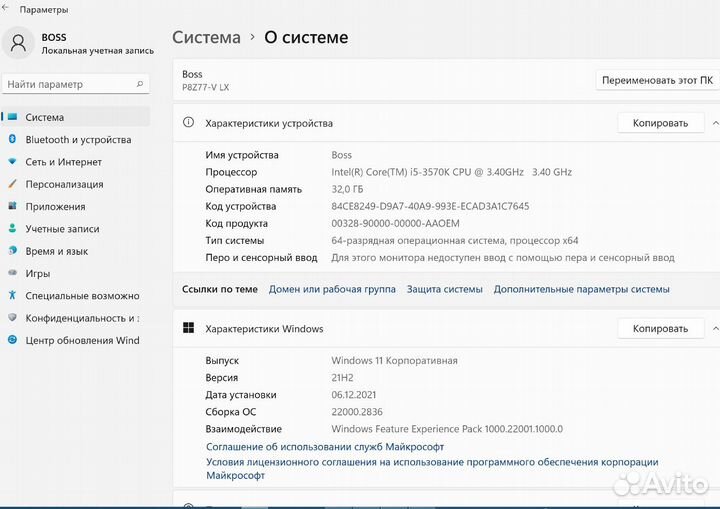This screenshot has height=509, width=720.
Task: Open Сеть и Интернет icon
Action: click(x=12, y=161)
